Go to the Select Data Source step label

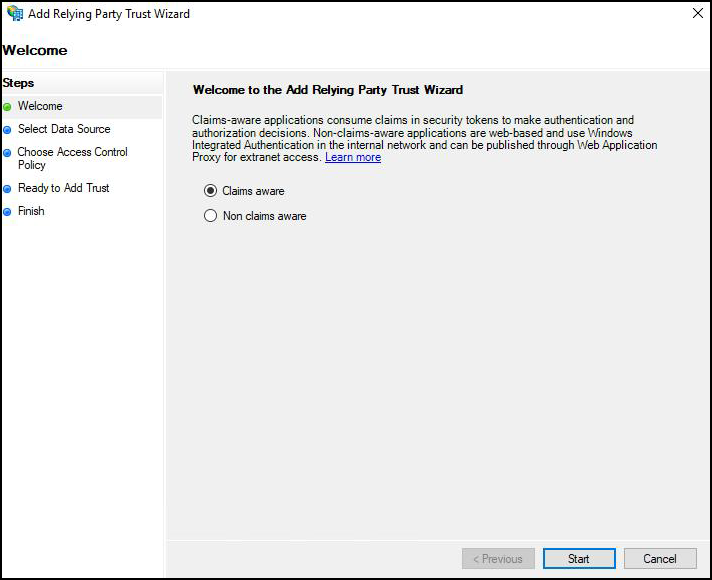(64, 129)
